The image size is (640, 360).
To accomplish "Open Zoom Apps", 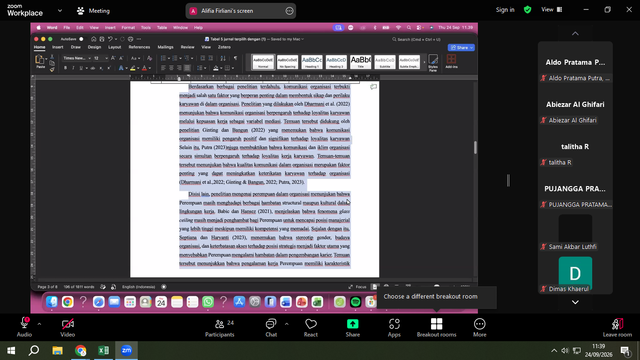I will tap(394, 328).
